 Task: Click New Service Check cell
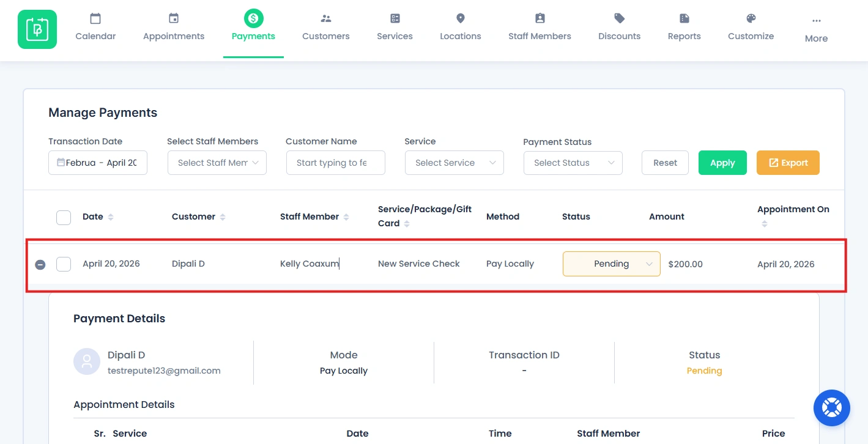pos(419,264)
